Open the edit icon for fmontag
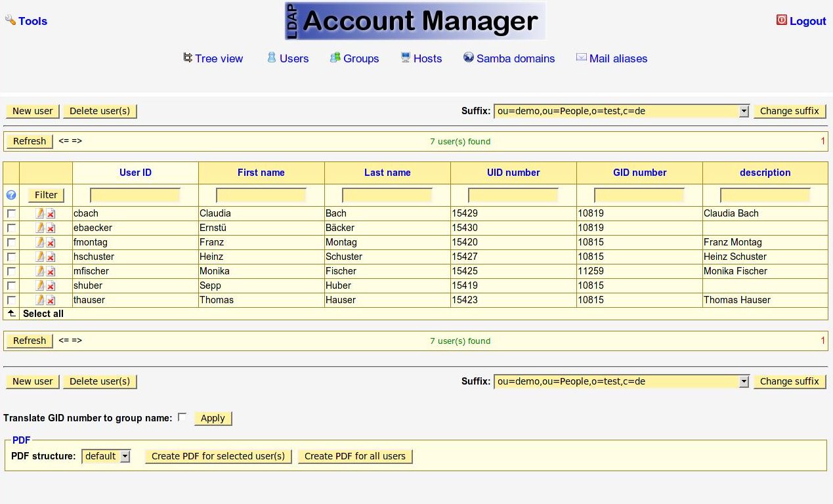This screenshot has width=833, height=504. pos(40,242)
